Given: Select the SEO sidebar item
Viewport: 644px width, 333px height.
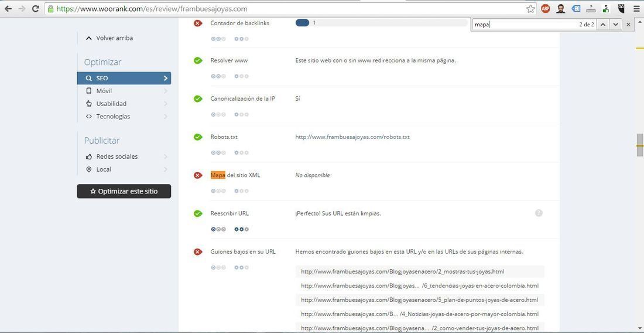Looking at the screenshot, I should tap(124, 78).
